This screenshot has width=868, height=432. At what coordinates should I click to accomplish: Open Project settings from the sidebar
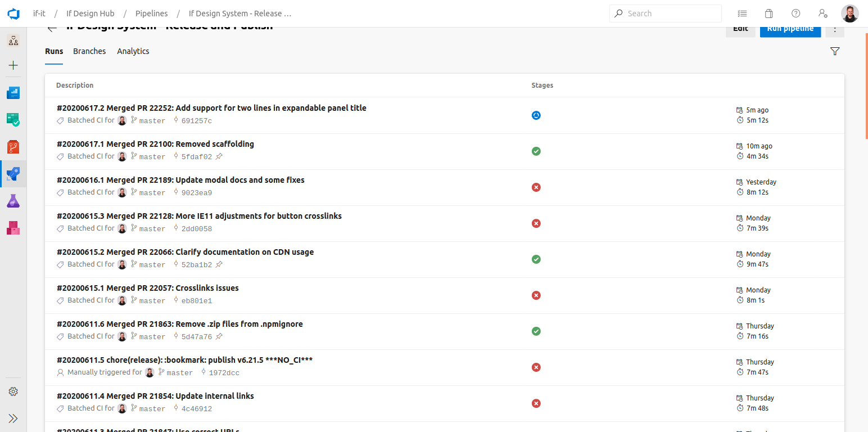click(13, 391)
